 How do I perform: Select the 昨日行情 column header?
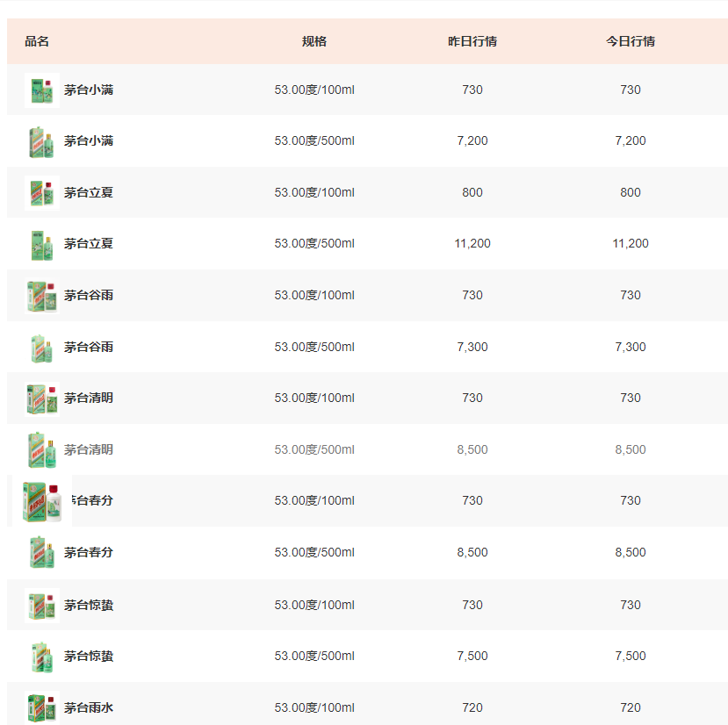coord(472,41)
